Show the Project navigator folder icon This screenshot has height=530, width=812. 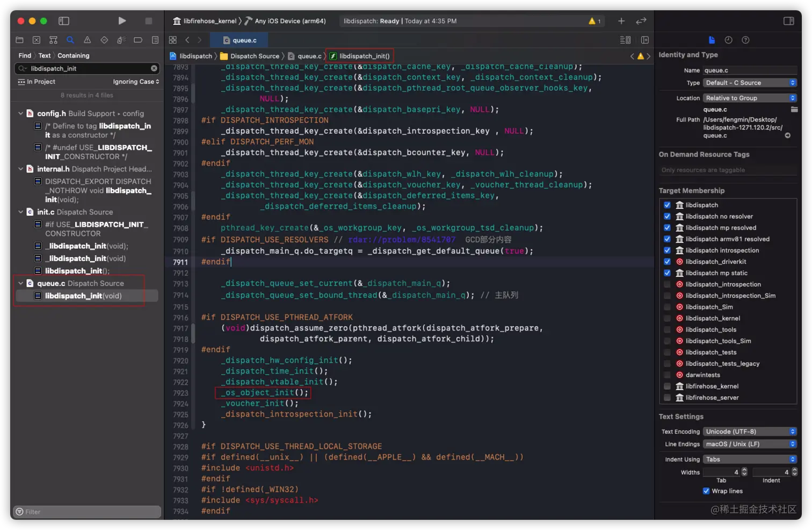[19, 40]
